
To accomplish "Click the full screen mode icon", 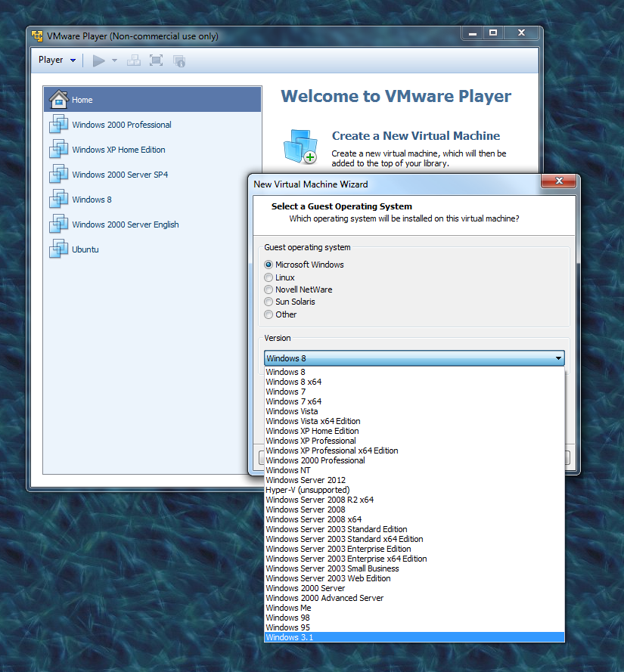I will point(156,60).
